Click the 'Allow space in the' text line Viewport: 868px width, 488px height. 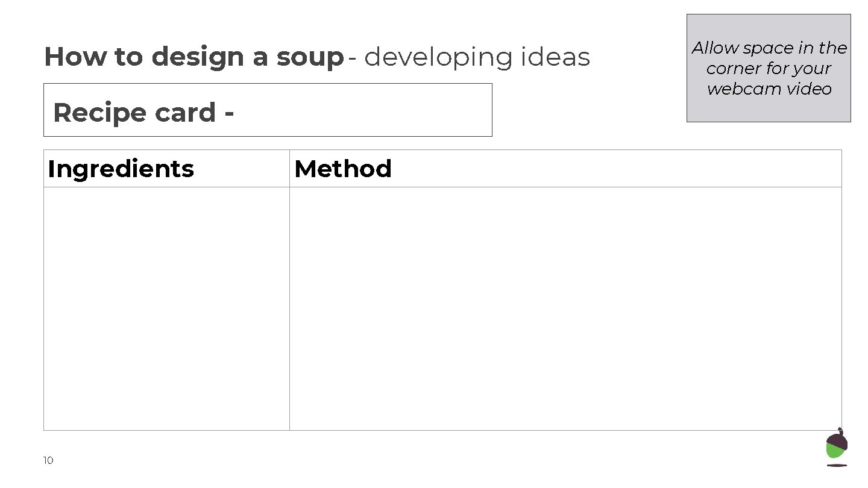769,48
